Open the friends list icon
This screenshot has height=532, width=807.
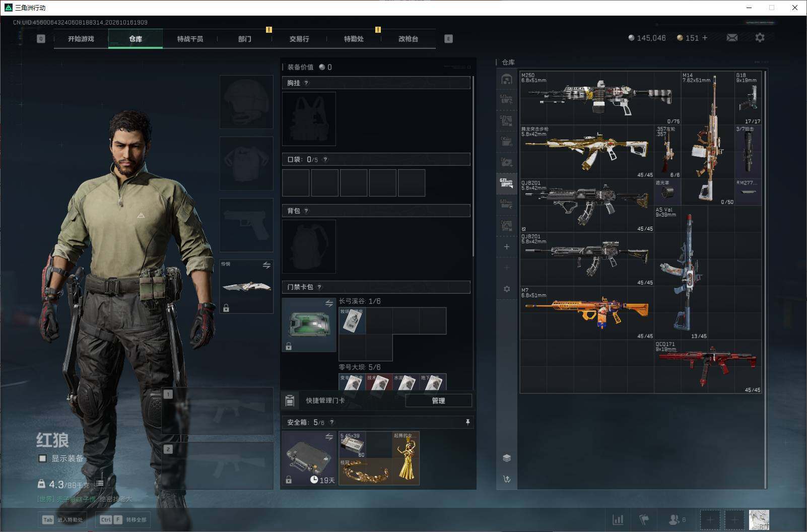[x=677, y=519]
